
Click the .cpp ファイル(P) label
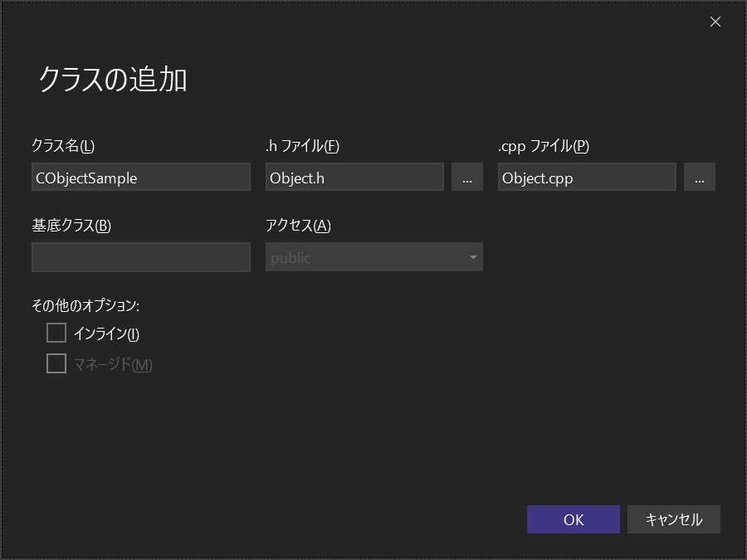click(x=543, y=146)
